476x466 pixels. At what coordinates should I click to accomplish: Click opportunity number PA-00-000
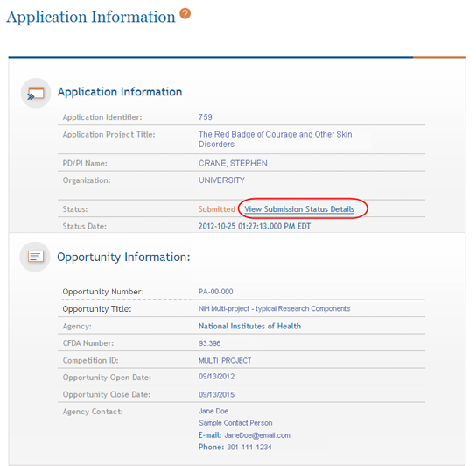point(216,292)
